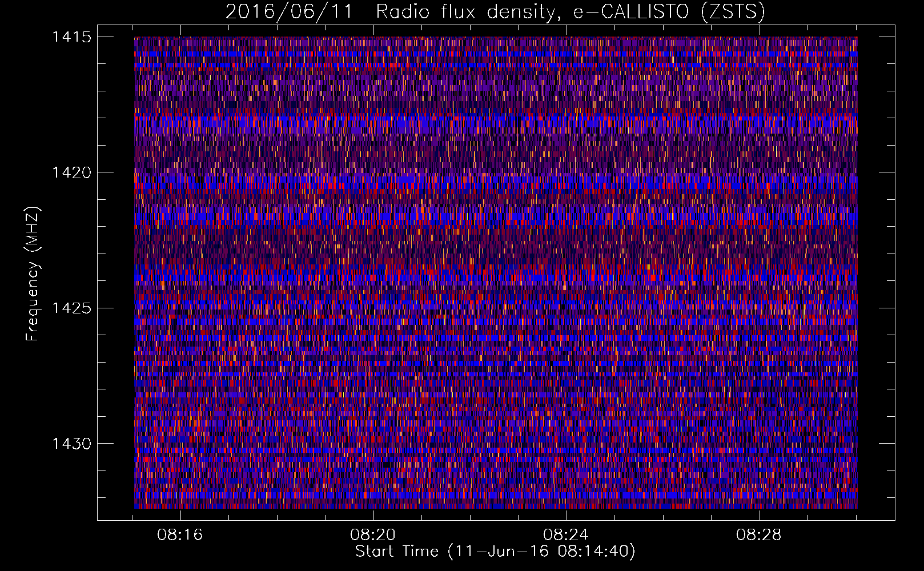Select the 1430 frequency tick label

coord(71,444)
